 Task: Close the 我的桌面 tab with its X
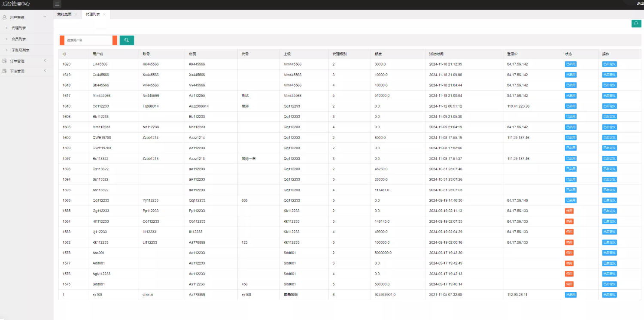point(76,15)
